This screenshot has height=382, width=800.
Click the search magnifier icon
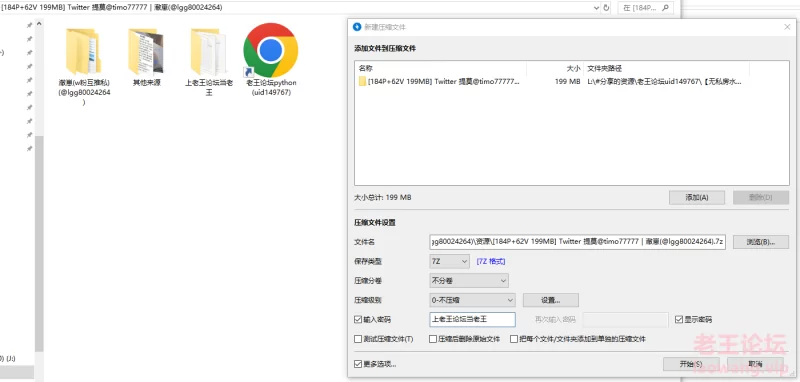coord(664,8)
